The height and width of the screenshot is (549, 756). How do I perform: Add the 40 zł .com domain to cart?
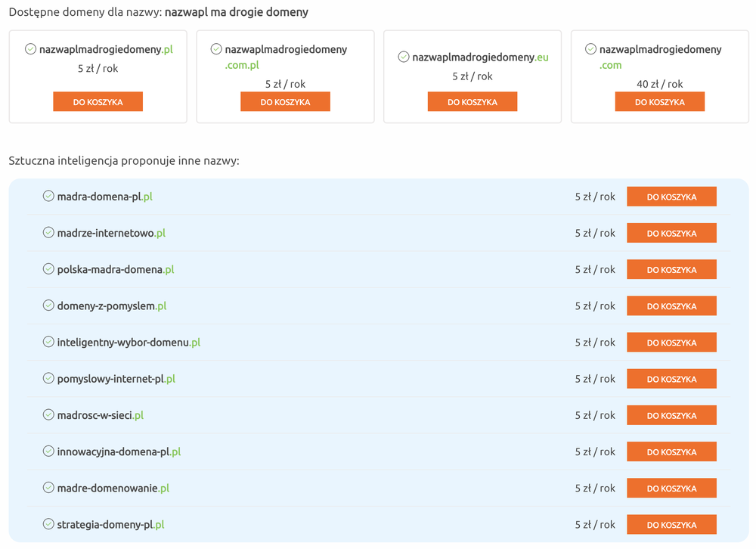[x=659, y=102]
